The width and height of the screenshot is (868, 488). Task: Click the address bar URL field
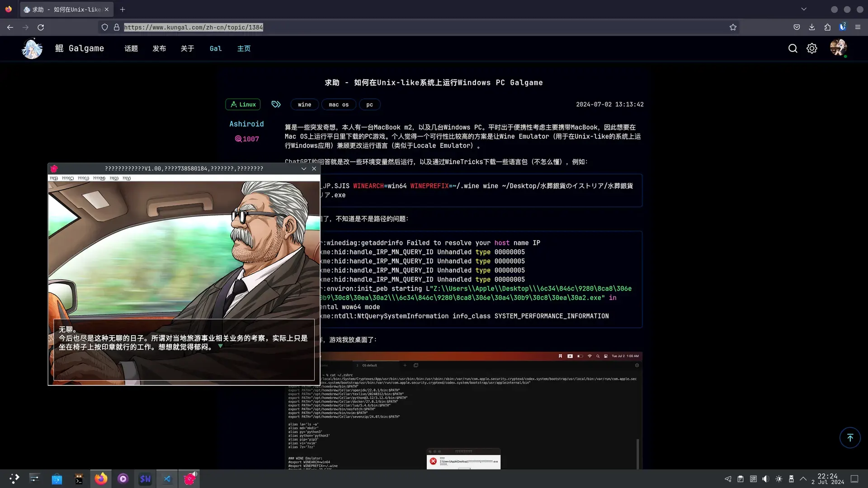point(193,27)
